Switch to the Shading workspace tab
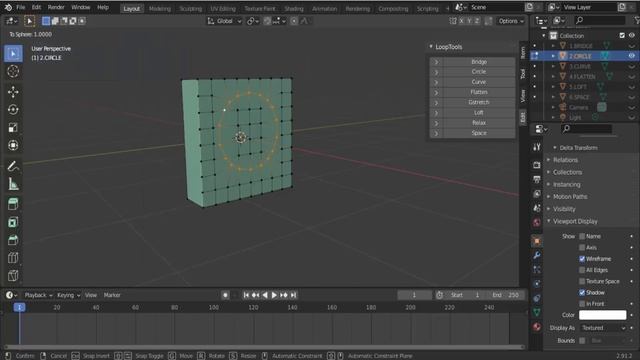Screen dimensions: 640x360 [x=294, y=9]
